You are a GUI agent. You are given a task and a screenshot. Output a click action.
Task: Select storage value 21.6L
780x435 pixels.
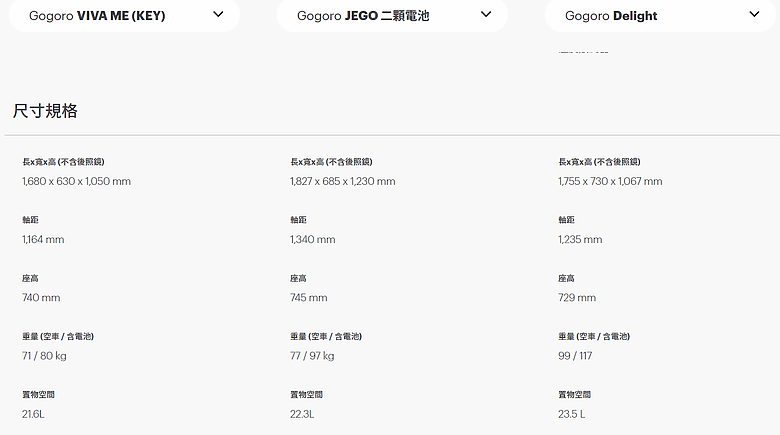33,414
